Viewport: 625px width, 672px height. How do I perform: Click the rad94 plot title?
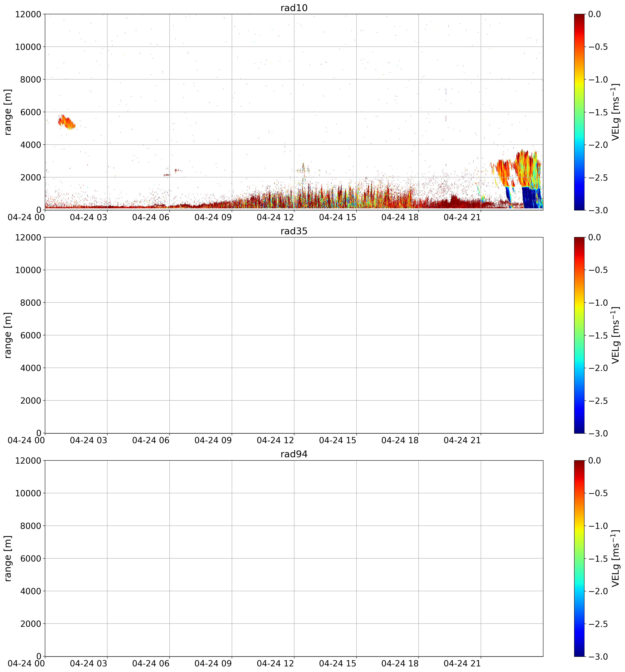294,454
